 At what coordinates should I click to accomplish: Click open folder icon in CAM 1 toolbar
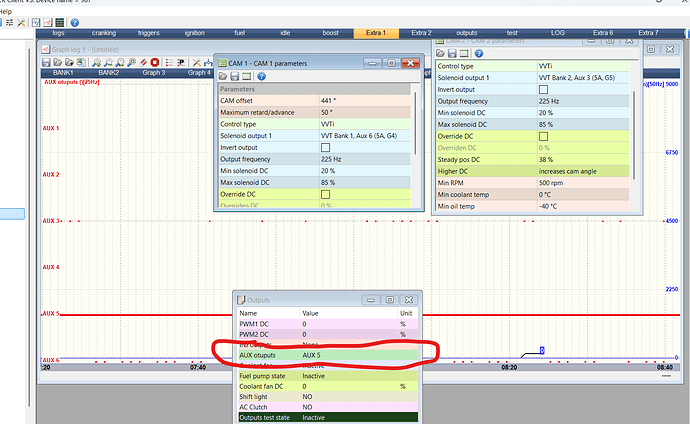(223, 77)
